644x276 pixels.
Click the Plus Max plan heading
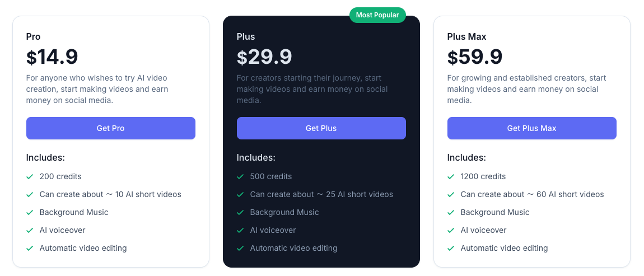coord(466,36)
